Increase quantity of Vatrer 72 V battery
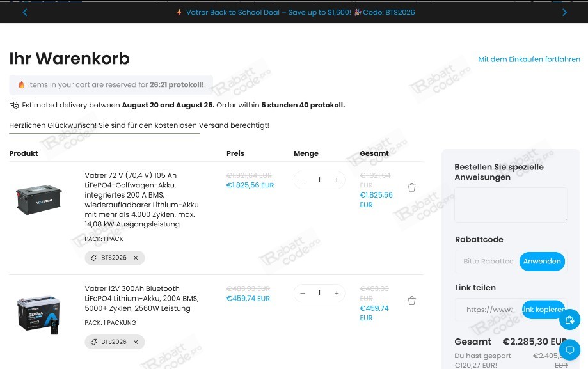588x369 pixels. [x=337, y=180]
